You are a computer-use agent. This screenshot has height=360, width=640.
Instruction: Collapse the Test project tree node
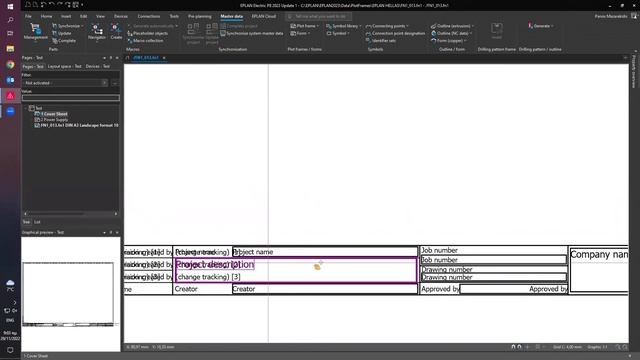pyautogui.click(x=26, y=108)
